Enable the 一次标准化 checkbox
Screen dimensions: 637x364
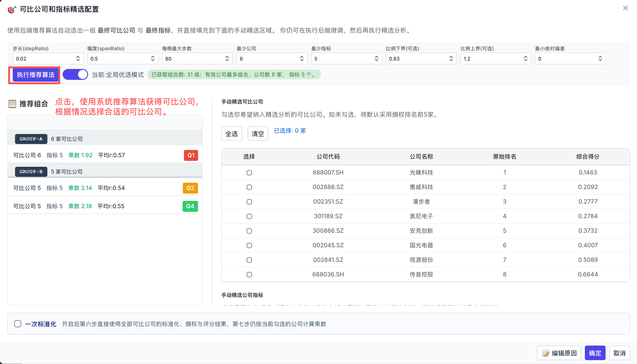[18, 324]
